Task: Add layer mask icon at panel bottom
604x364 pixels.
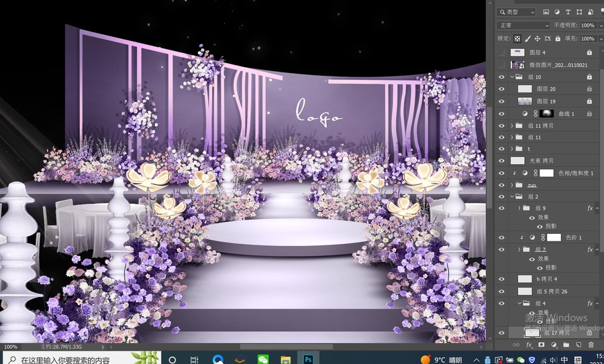Action: coord(541,345)
